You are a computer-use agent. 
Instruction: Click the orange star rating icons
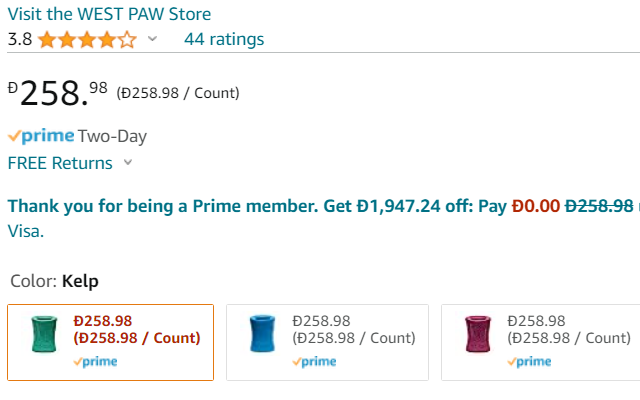[87, 40]
